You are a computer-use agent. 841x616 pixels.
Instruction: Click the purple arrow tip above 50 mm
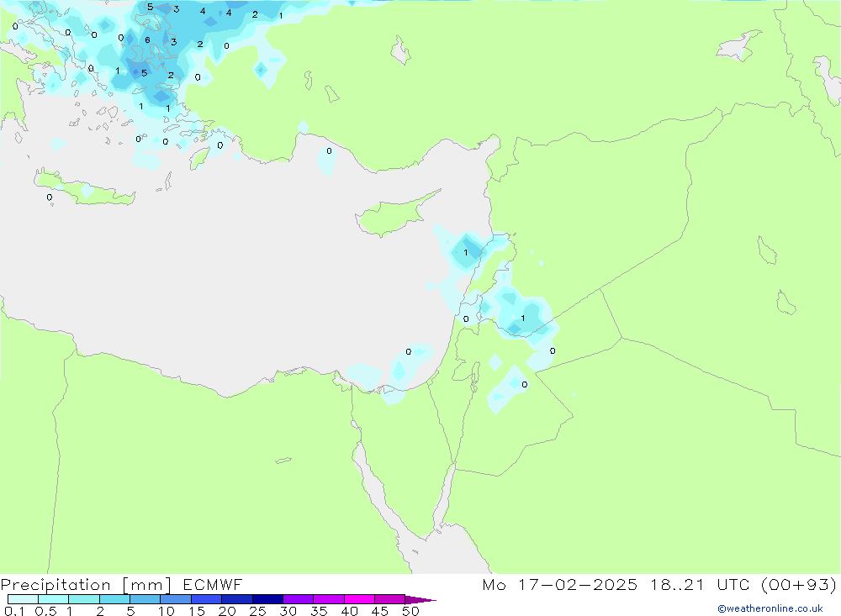pos(420,599)
